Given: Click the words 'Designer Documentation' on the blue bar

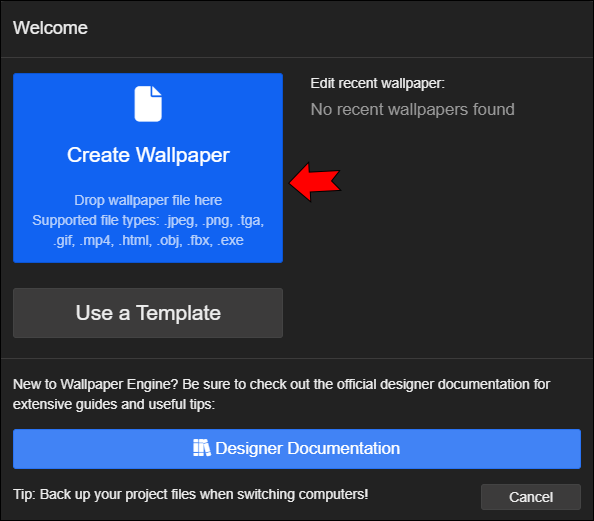Looking at the screenshot, I should [308, 448].
